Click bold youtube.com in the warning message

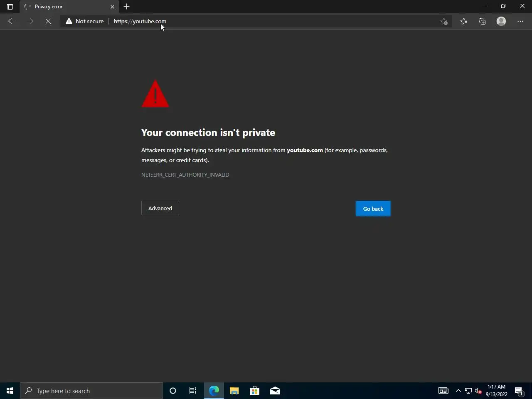pyautogui.click(x=305, y=150)
